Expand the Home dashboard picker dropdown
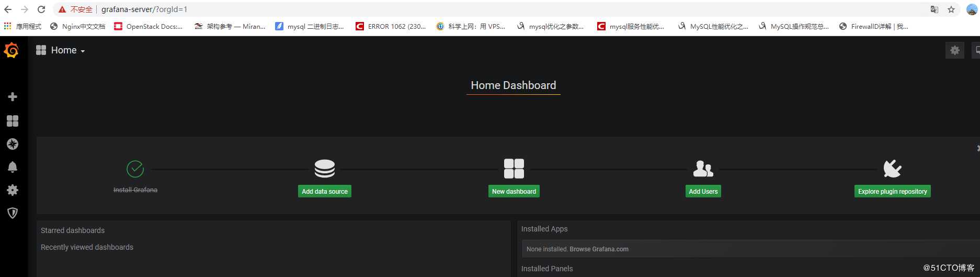The width and height of the screenshot is (980, 277). tap(68, 50)
